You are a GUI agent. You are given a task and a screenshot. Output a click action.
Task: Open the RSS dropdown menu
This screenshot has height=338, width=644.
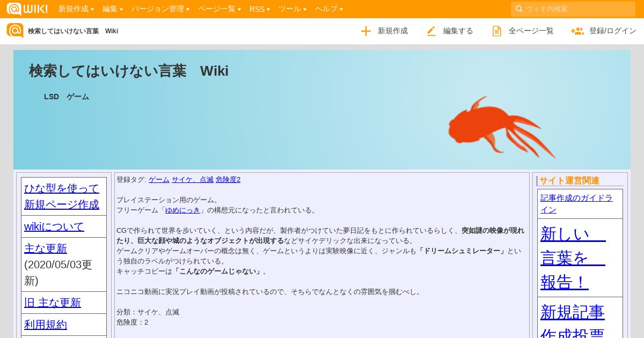260,9
